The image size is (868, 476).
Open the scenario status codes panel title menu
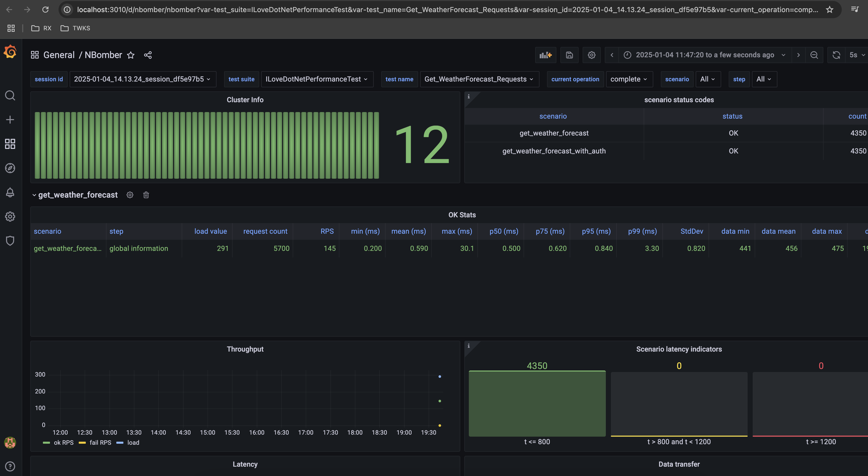click(679, 100)
